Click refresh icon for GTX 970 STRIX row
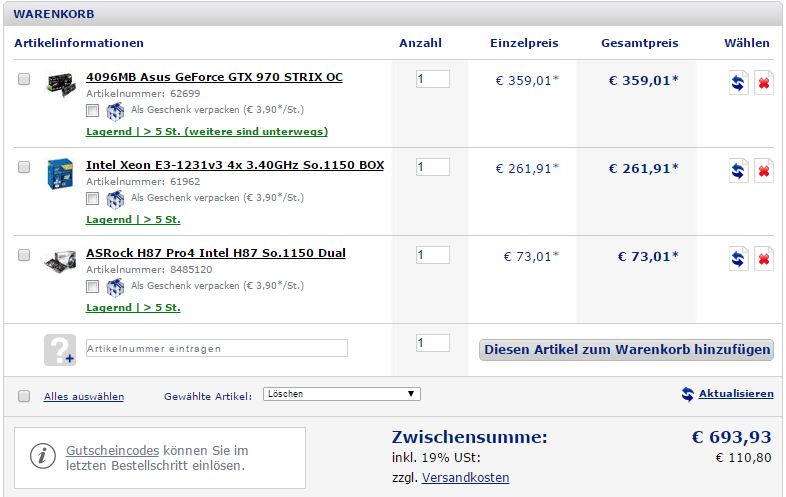 tap(738, 83)
